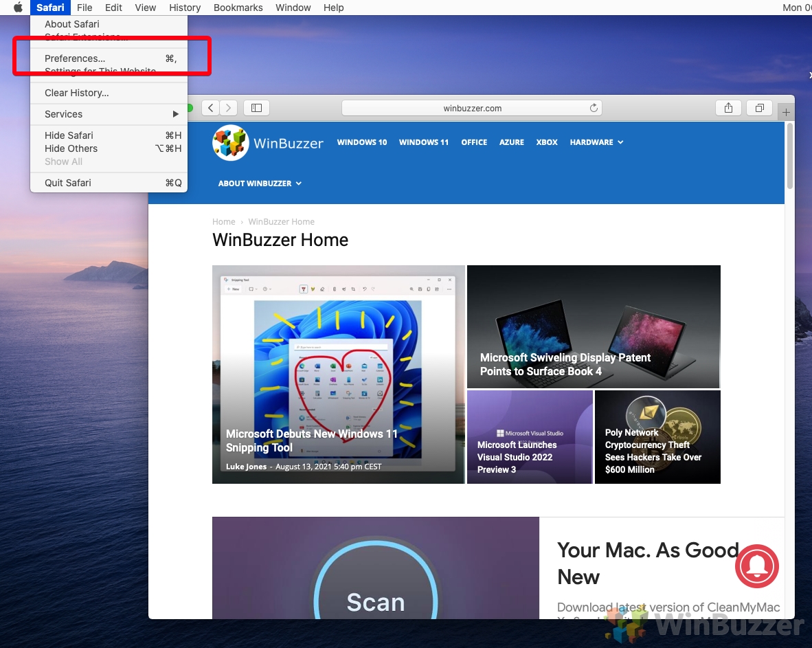
Task: Click the WinBuzzer site title text
Action: (x=289, y=143)
